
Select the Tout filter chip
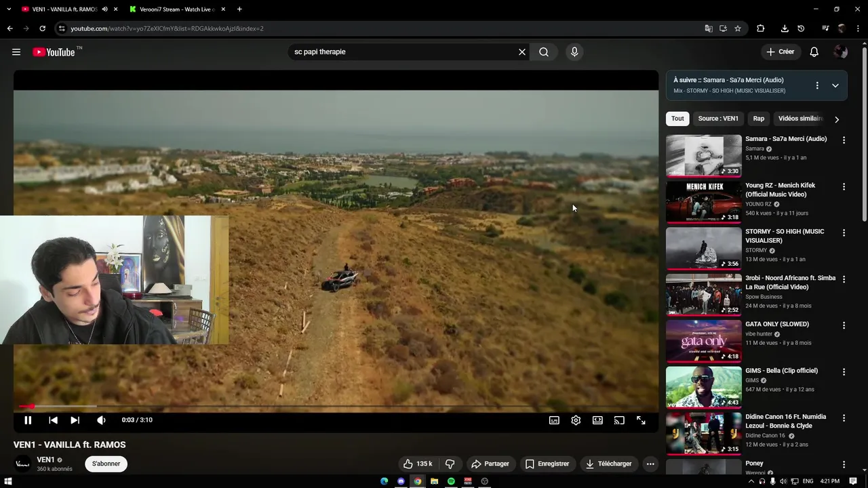coord(677,119)
